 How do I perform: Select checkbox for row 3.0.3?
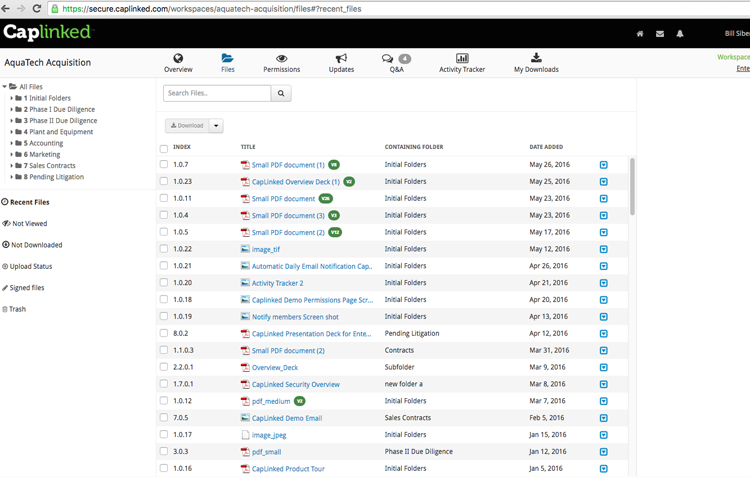click(x=164, y=451)
